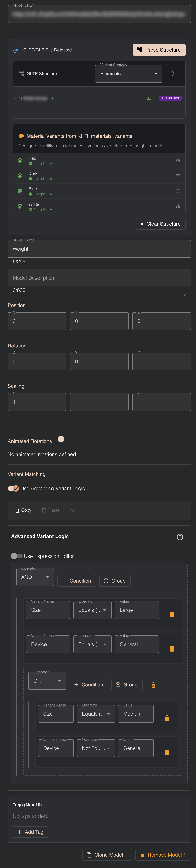196x868 pixels.
Task: Add a new animated rotation
Action: [61, 439]
